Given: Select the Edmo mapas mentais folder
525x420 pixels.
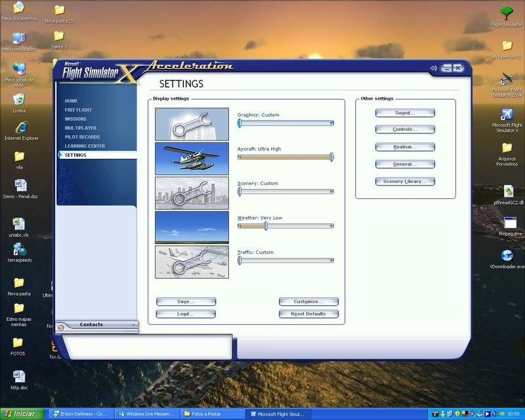Looking at the screenshot, I should (x=19, y=308).
